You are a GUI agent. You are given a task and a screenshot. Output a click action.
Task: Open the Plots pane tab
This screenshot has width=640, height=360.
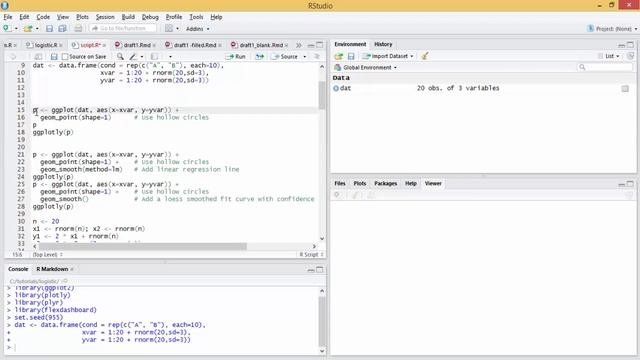(360, 183)
